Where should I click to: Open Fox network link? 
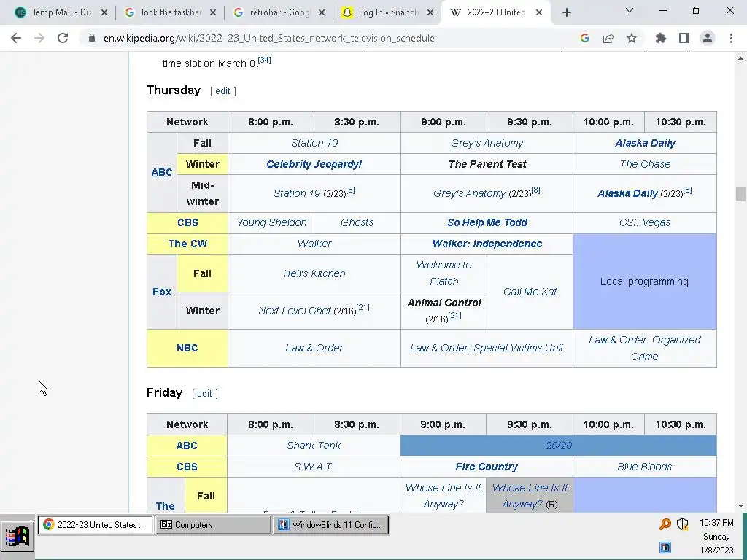pos(162,292)
